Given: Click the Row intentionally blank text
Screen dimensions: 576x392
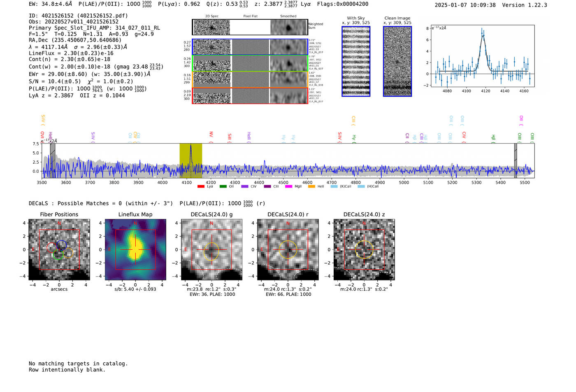Looking at the screenshot, I should 67,370.
